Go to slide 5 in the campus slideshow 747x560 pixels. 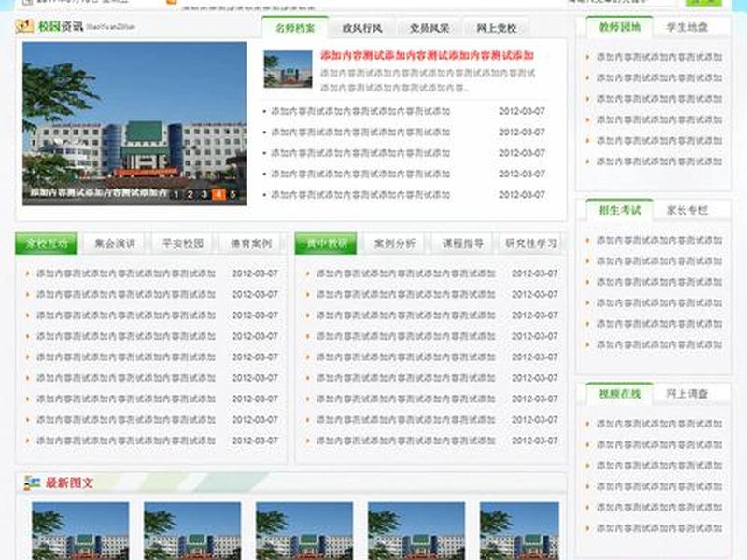click(233, 194)
